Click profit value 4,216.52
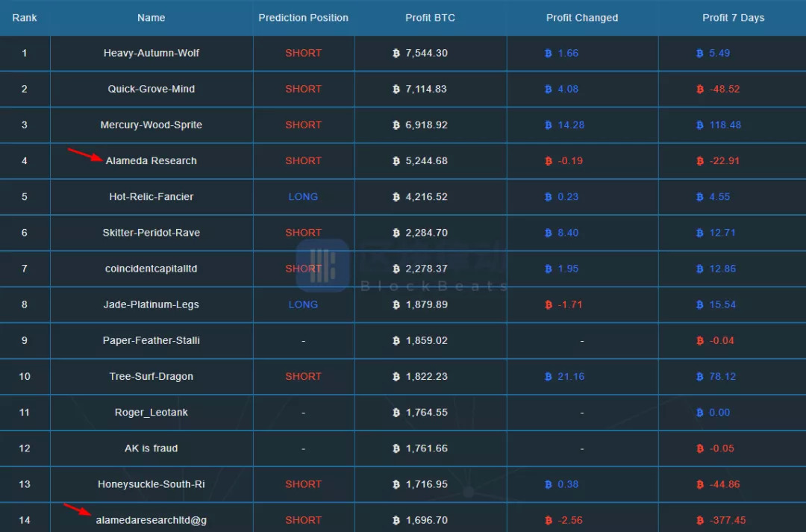This screenshot has height=532, width=806. click(x=426, y=197)
